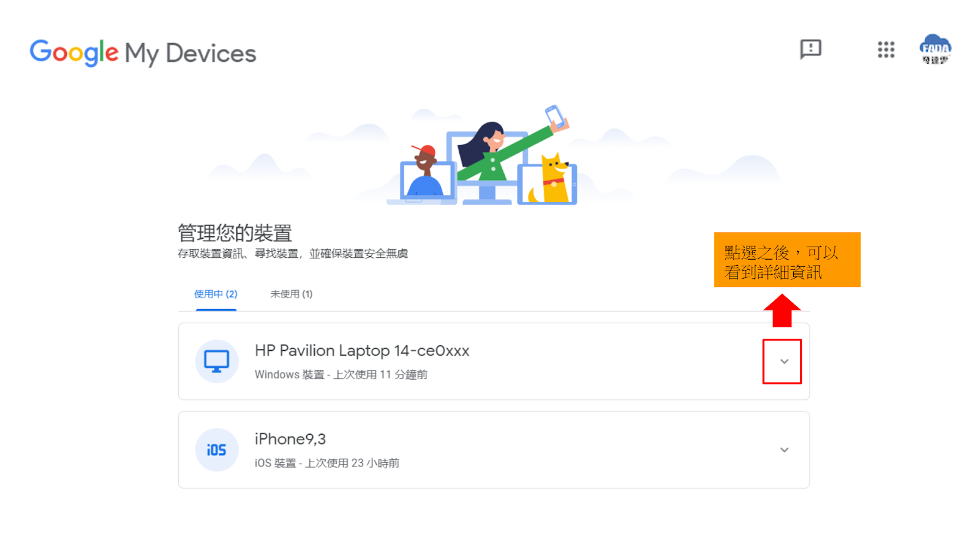Viewport: 980px width, 551px height.
Task: Open the Google apps grid launcher
Action: coord(886,50)
